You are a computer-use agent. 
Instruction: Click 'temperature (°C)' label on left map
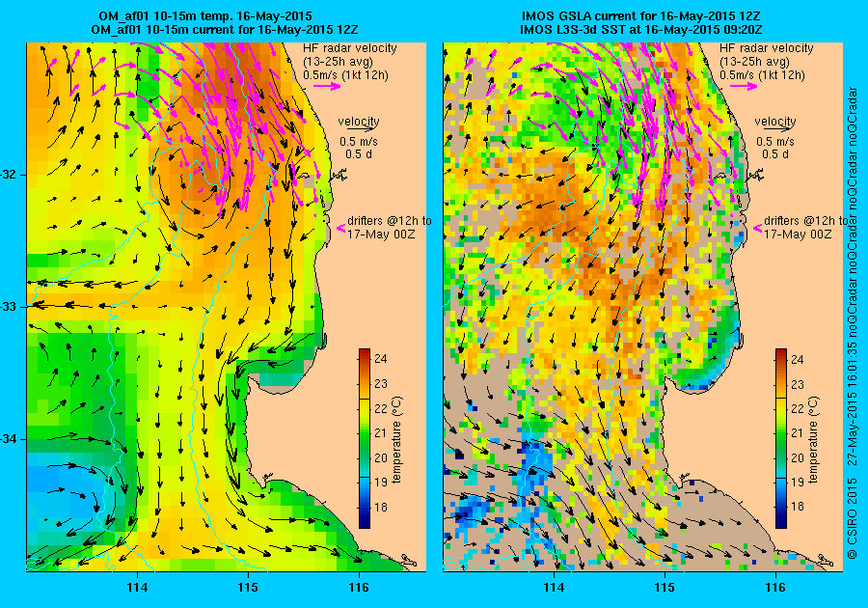pos(397,440)
